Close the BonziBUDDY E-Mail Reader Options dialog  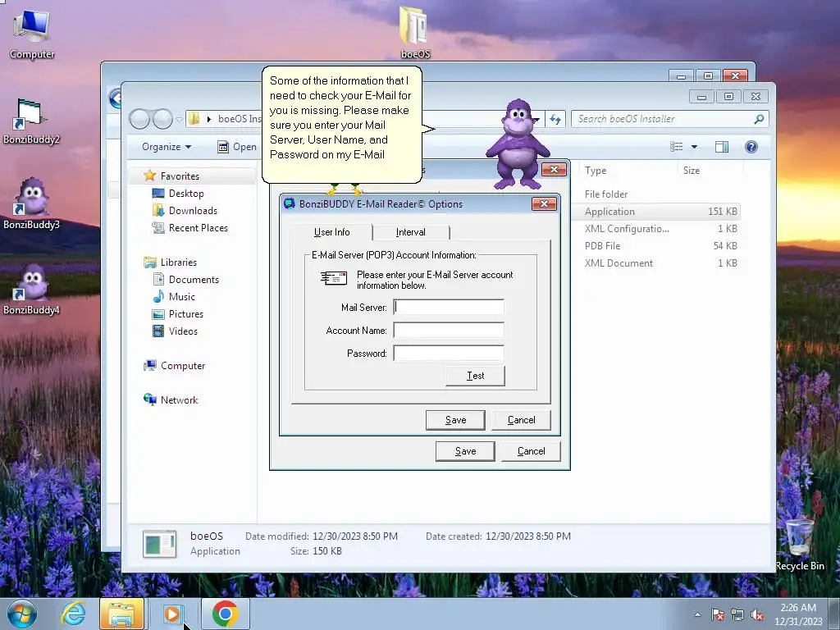coord(544,203)
